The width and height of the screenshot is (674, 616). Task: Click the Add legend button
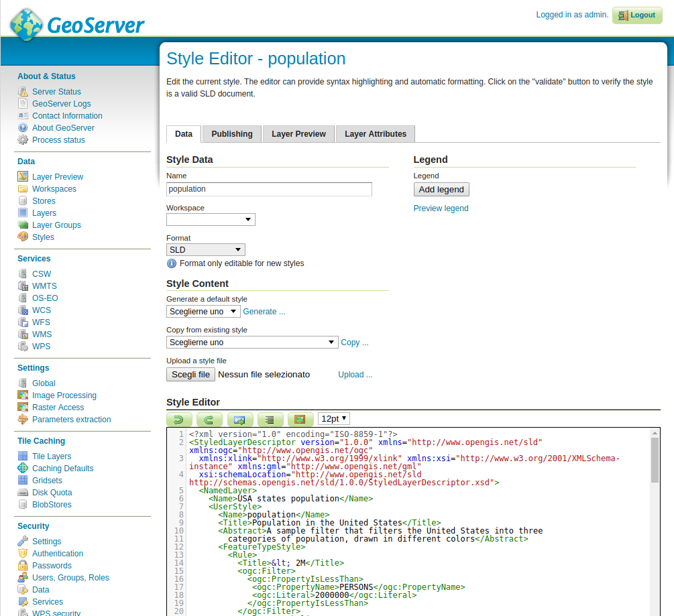tap(441, 190)
